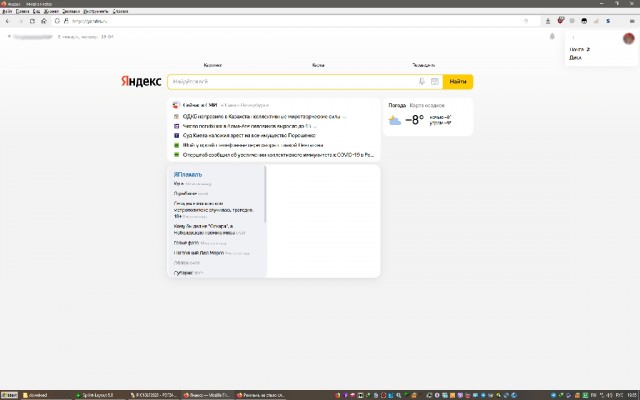Open news headline mentioning COVID-19 immunity
640x400 pixels.
point(278,155)
